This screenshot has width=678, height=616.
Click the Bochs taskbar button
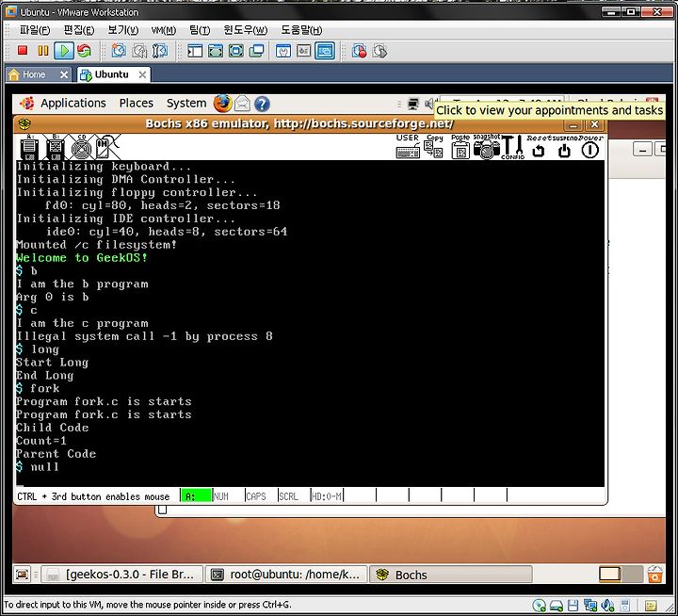tap(450, 575)
